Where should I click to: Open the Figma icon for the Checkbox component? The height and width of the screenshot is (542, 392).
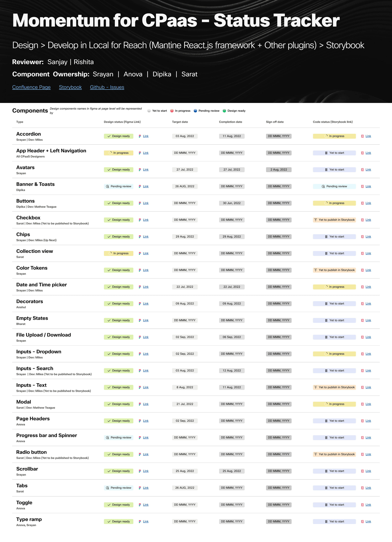pos(140,220)
